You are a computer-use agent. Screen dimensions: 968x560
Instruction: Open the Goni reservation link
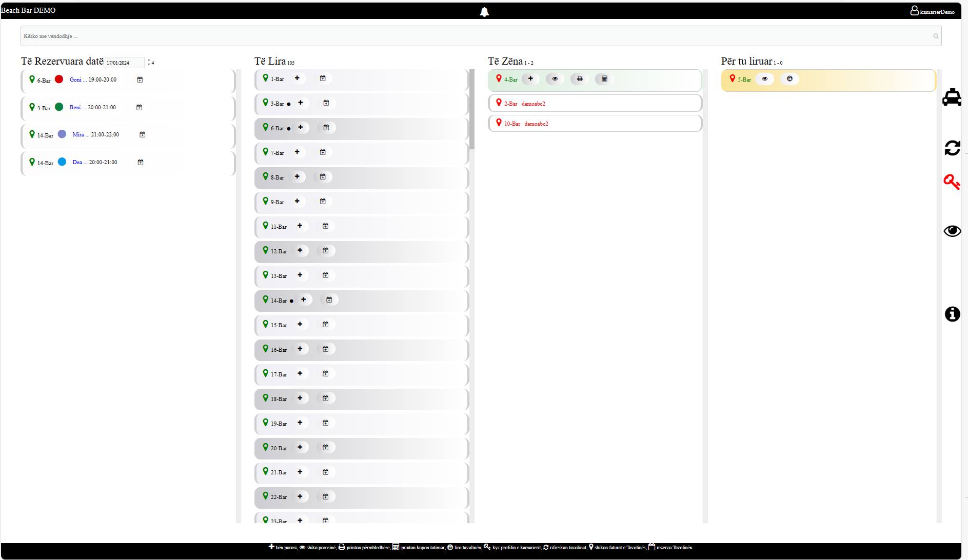78,80
